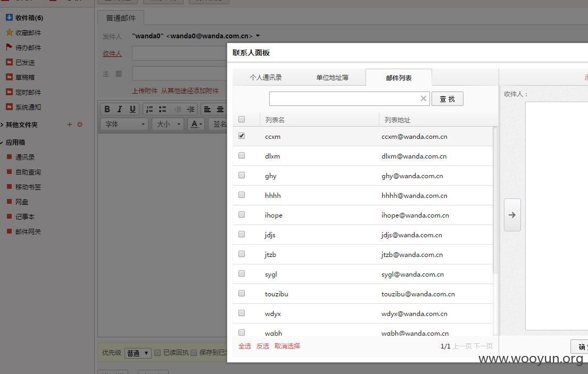Viewport: 588px width, 374px height.
Task: Check ihope list checkbox
Action: coord(242,214)
